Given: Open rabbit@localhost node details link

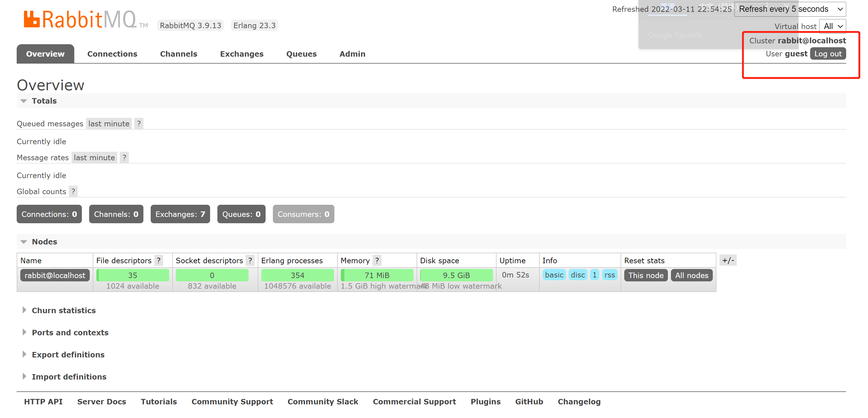Looking at the screenshot, I should coord(55,275).
